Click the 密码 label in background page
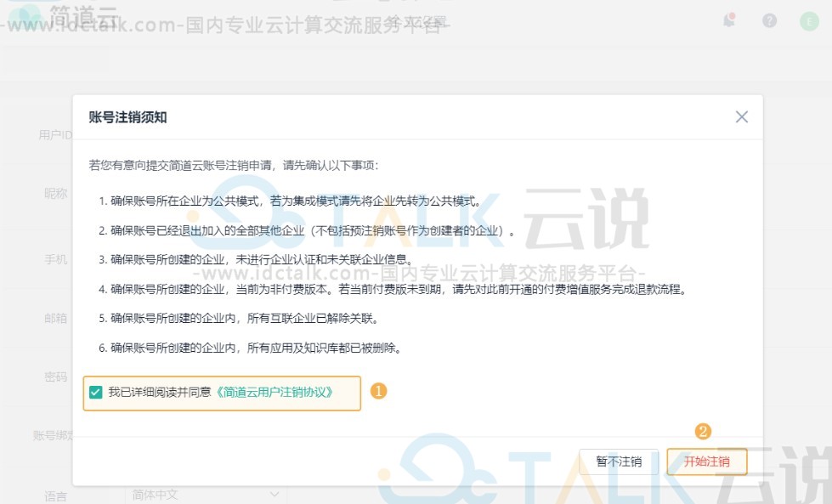The width and height of the screenshot is (832, 504). (56, 377)
